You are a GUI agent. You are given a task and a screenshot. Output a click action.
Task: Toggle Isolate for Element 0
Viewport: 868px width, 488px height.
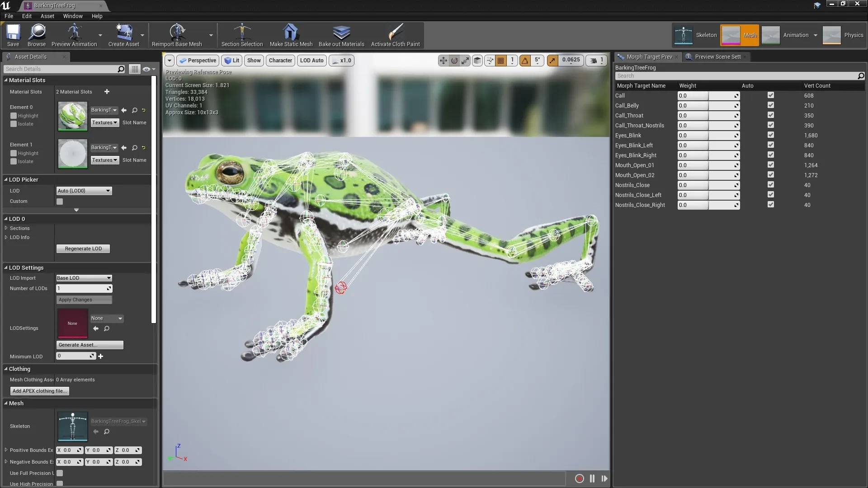pos(14,124)
